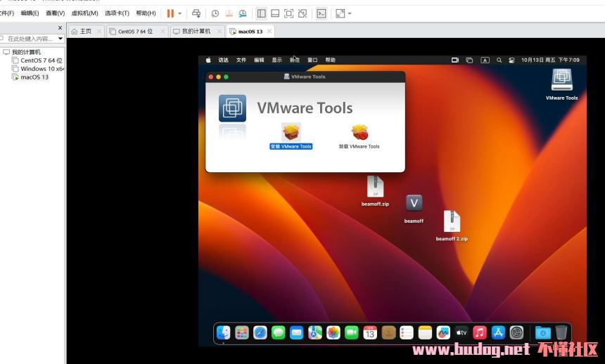The width and height of the screenshot is (605, 364).
Task: Open Freeform from the dock
Action: (x=443, y=332)
